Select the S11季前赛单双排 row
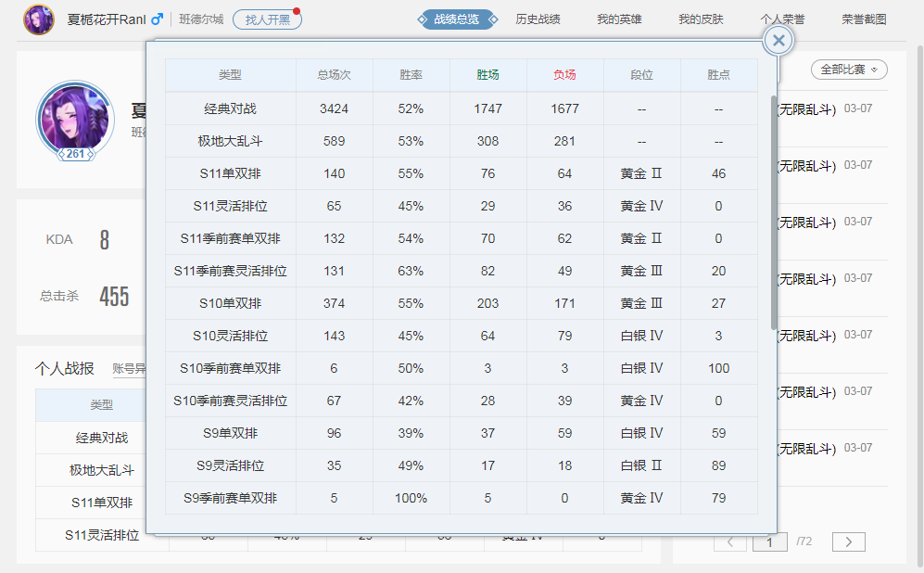This screenshot has height=573, width=924. pos(462,238)
